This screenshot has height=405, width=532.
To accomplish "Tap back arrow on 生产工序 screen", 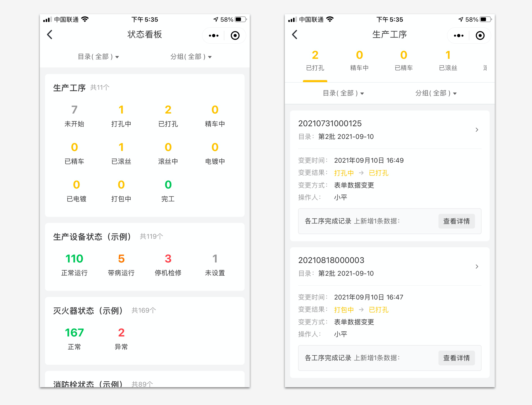I will [295, 35].
